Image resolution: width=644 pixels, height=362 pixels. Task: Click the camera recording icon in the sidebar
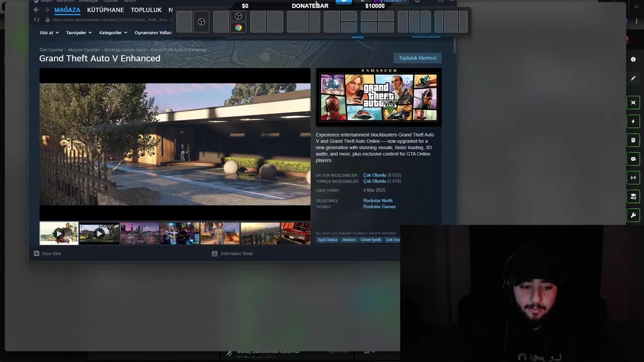pos(633,196)
